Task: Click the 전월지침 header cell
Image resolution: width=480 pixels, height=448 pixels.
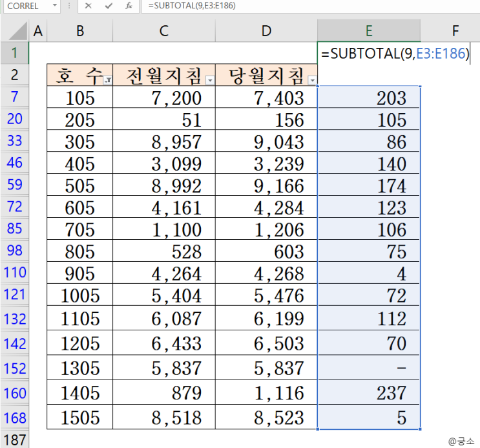Action: click(164, 75)
